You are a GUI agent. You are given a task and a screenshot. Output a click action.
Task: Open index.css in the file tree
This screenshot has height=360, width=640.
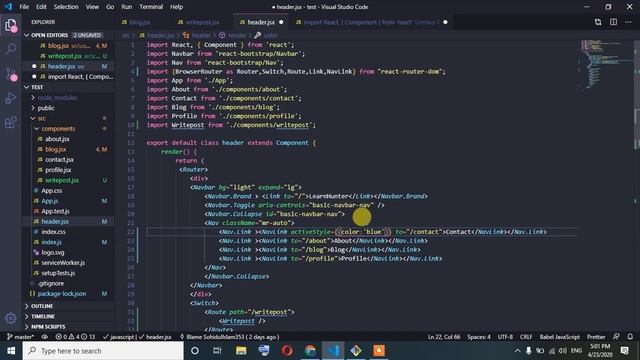point(53,232)
